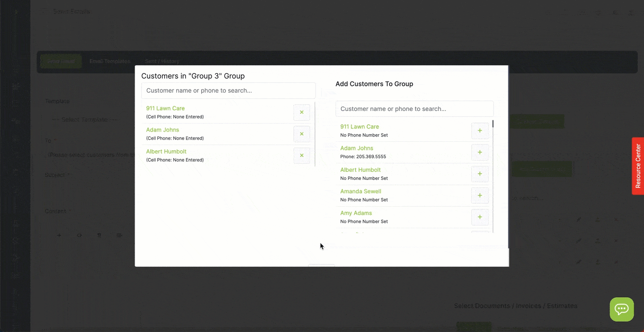Viewport: 644px width, 332px height.
Task: Switch to Sent / History tab behind dialog
Action: pos(162,61)
